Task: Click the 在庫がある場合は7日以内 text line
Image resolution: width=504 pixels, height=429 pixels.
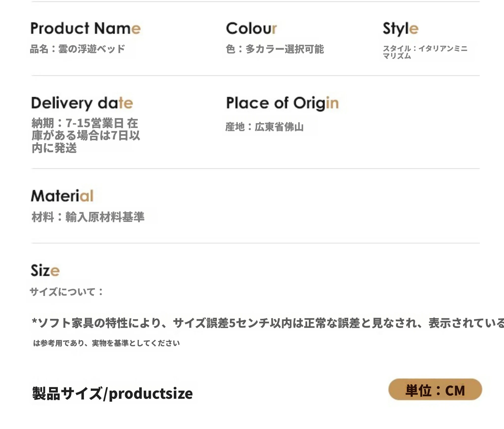Action: click(86, 136)
